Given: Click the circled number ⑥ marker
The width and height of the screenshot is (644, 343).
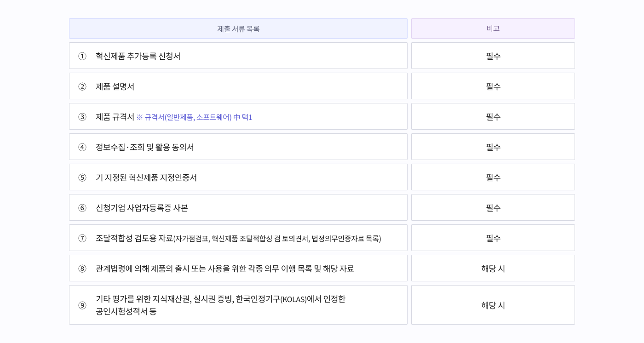Looking at the screenshot, I should coord(82,208).
